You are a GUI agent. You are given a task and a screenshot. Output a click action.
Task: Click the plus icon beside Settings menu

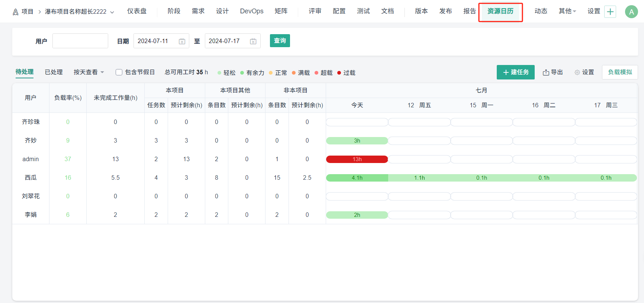[x=610, y=12]
